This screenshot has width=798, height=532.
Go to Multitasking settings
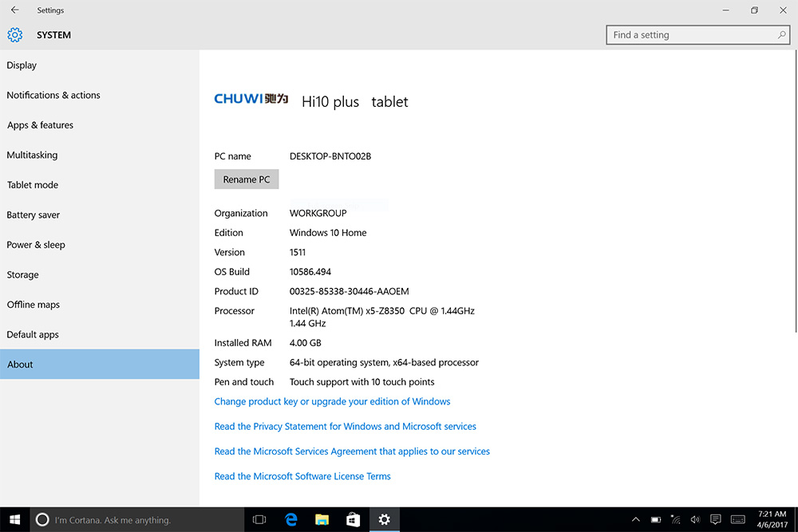(100, 155)
